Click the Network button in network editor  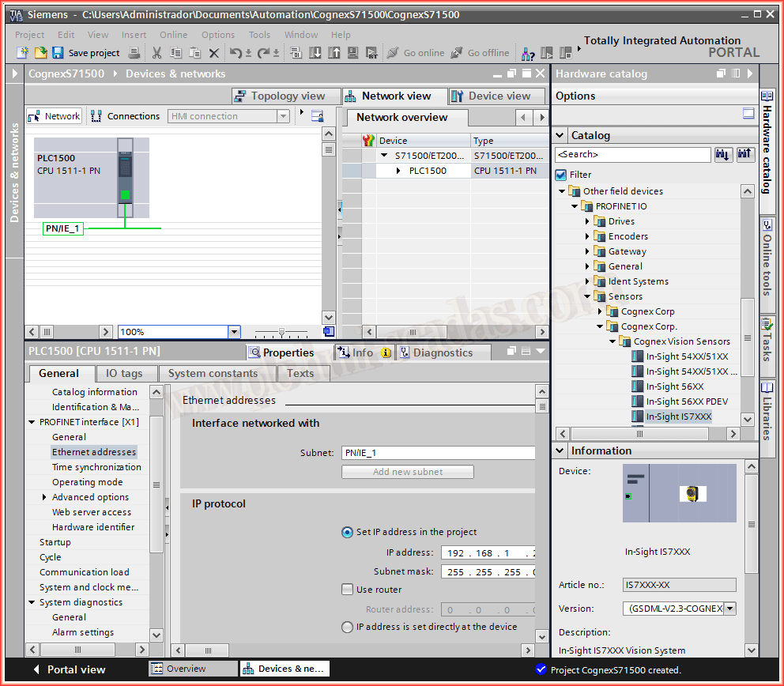click(54, 116)
